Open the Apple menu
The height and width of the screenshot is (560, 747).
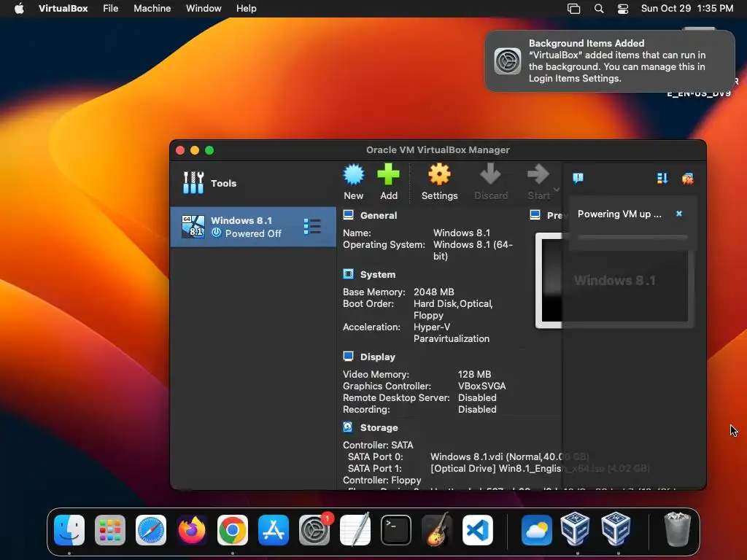click(x=19, y=9)
